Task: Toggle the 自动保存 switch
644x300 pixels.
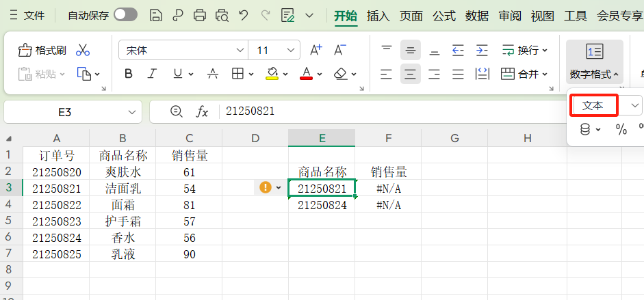Action: [x=126, y=16]
